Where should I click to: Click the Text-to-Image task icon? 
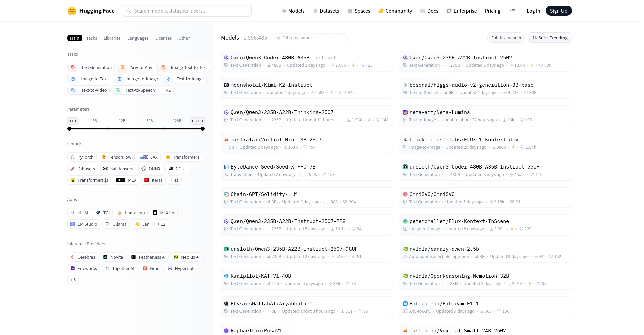point(169,79)
